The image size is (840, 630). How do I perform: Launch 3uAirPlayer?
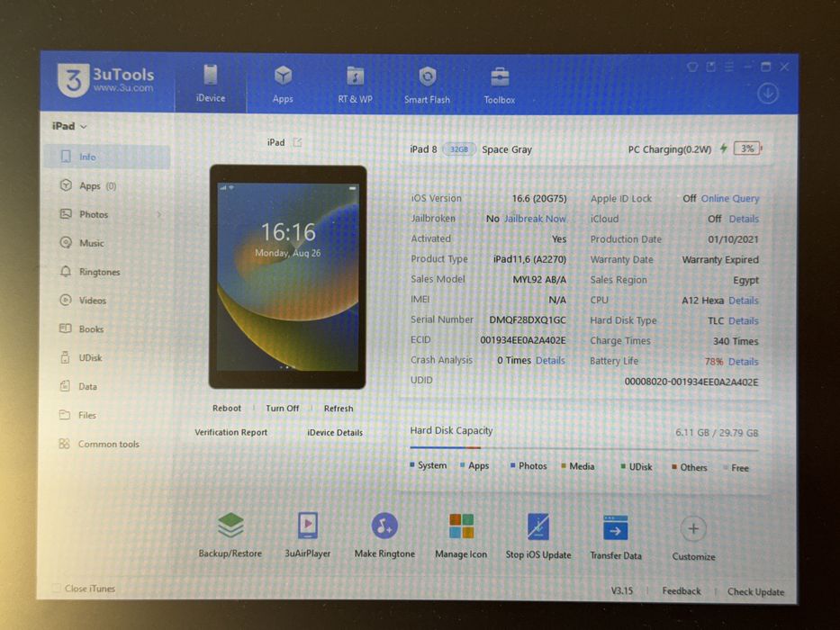[308, 535]
